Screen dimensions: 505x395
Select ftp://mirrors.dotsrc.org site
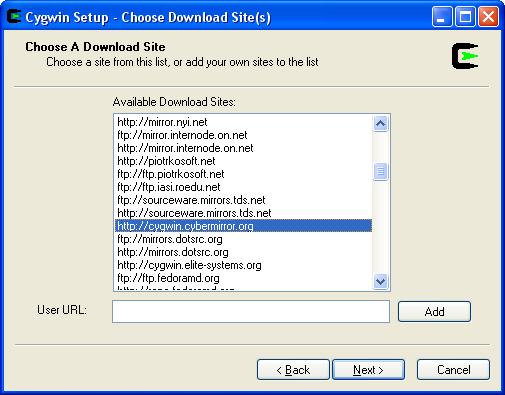pyautogui.click(x=243, y=239)
